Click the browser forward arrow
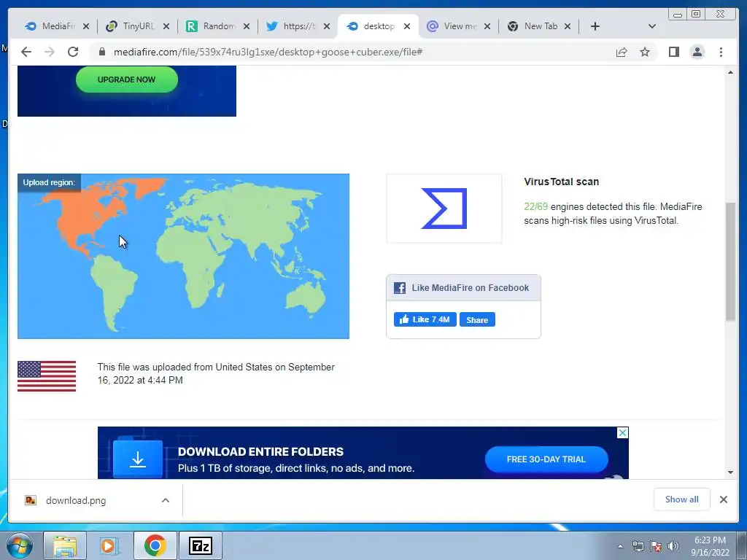The height and width of the screenshot is (560, 747). click(49, 52)
